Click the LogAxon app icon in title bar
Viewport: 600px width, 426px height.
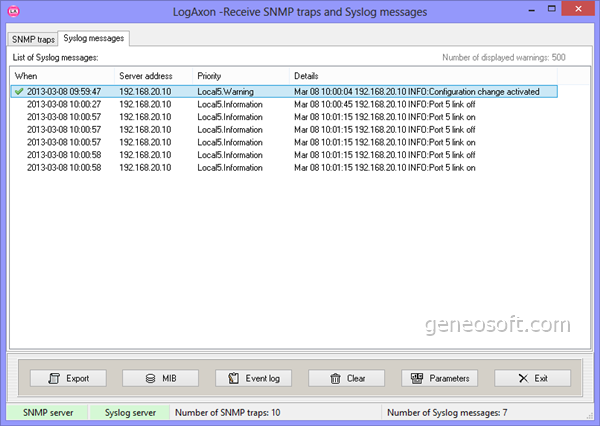point(13,11)
